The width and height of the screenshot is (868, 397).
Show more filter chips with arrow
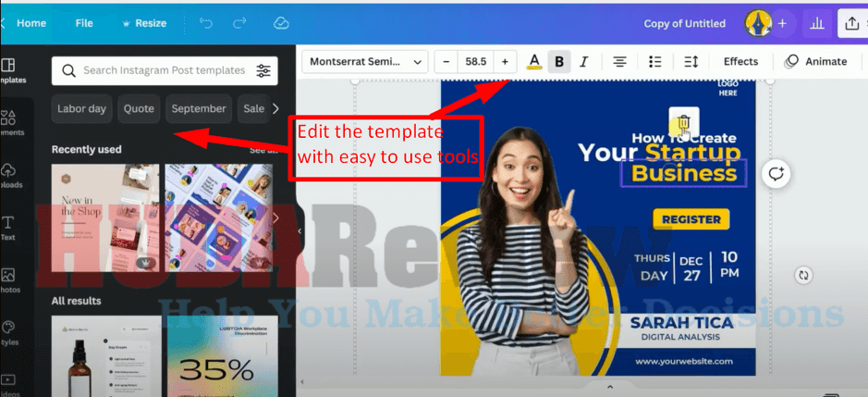(x=275, y=108)
